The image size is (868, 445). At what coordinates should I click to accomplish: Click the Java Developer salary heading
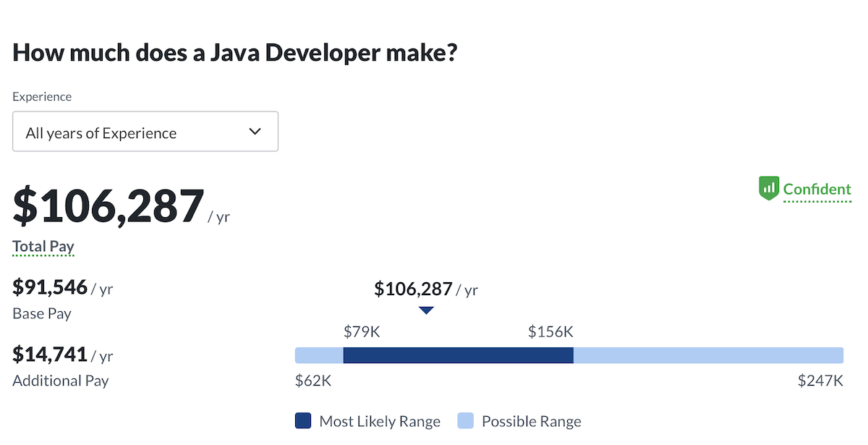[235, 53]
